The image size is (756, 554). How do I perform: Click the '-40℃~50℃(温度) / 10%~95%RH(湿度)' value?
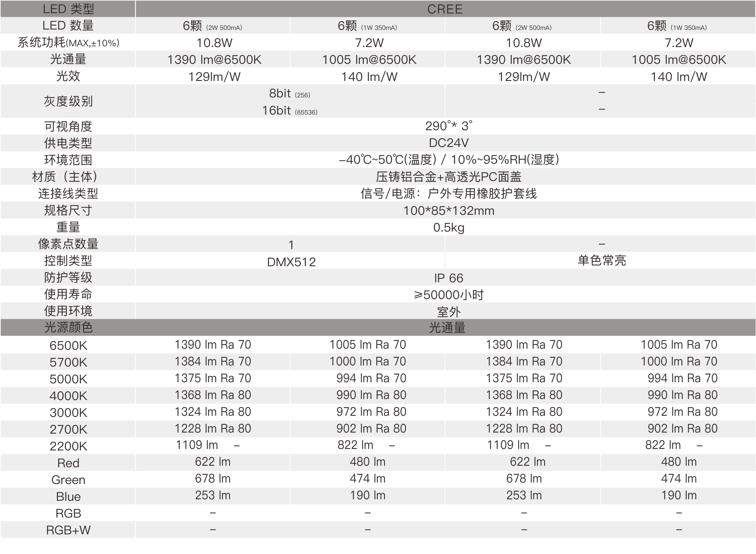pyautogui.click(x=449, y=160)
